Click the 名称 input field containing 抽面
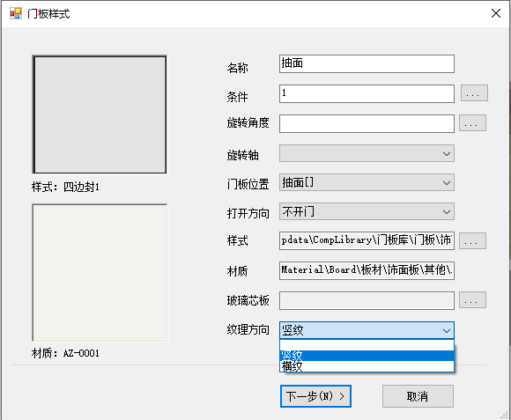Image resolution: width=511 pixels, height=420 pixels. coord(367,63)
